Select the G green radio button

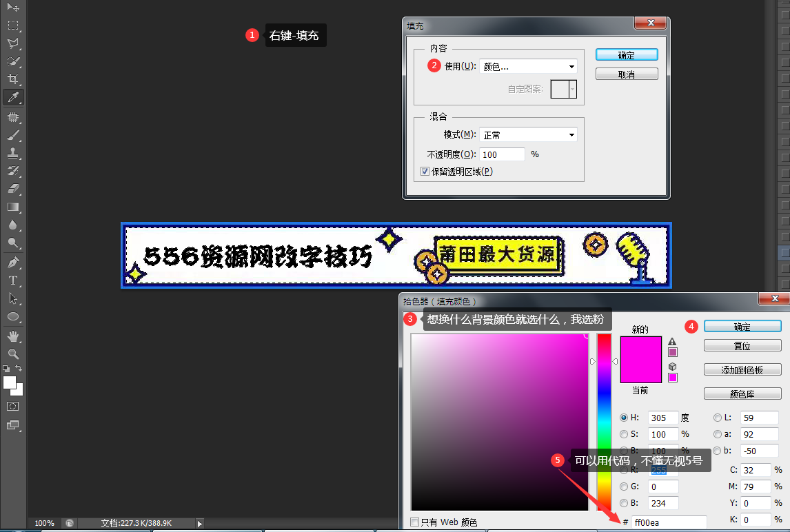click(624, 487)
